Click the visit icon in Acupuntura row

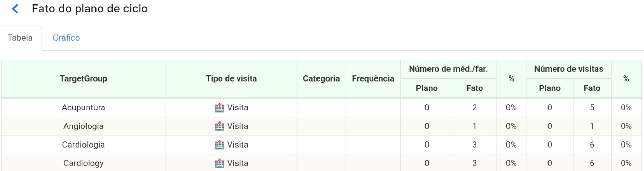219,108
